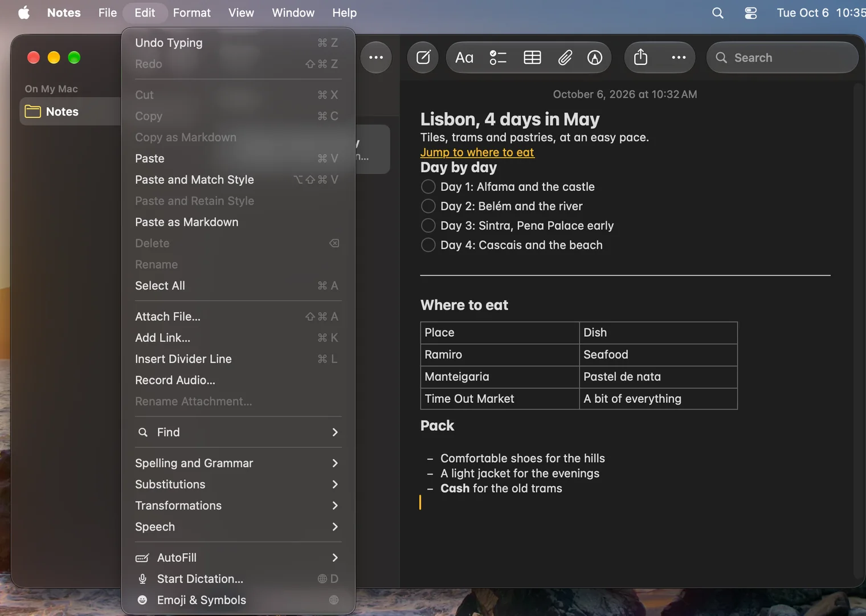Choose Paste as Markdown
Screen dimensions: 866x616
point(238,222)
